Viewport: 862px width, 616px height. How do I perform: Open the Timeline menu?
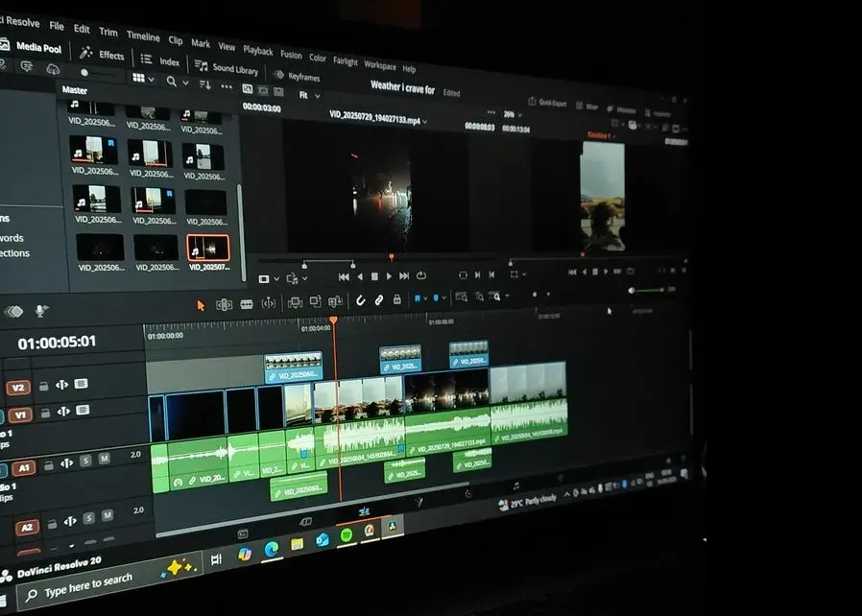coord(143,36)
